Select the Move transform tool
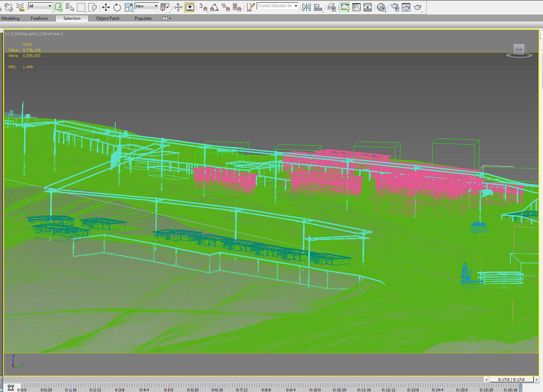Image resolution: width=543 pixels, height=392 pixels. coord(105,7)
